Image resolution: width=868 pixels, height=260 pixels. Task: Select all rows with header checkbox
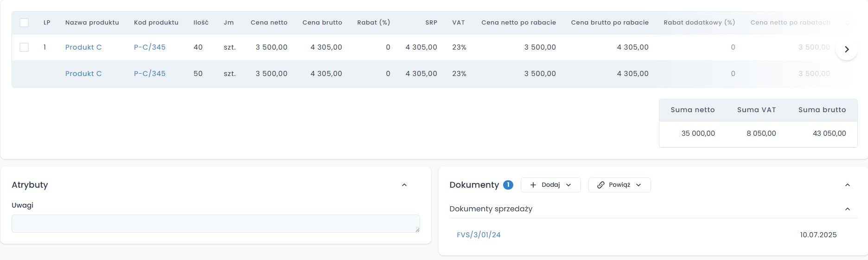(x=24, y=23)
